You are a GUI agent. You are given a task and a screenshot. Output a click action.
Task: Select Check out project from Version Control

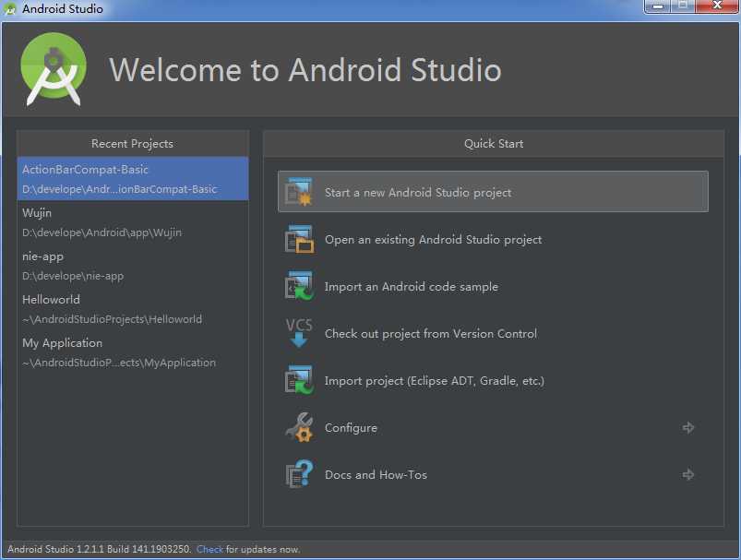(x=493, y=333)
